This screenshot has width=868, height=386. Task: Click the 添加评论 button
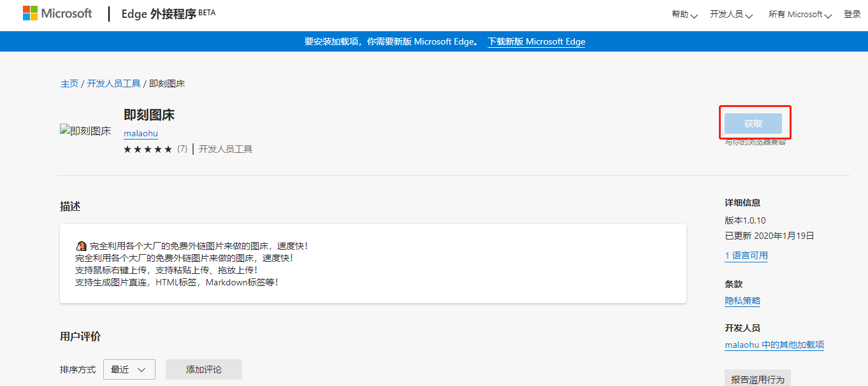tap(204, 369)
